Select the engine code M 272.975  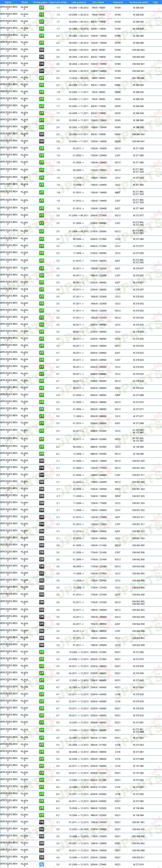[138, 659]
